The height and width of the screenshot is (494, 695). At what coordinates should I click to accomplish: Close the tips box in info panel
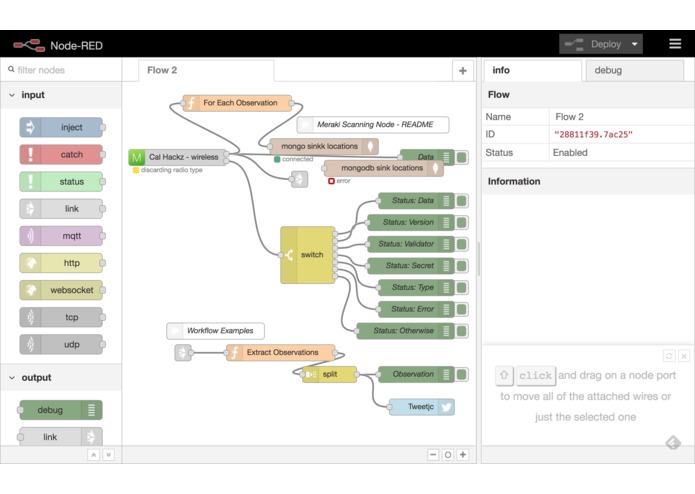pyautogui.click(x=684, y=355)
